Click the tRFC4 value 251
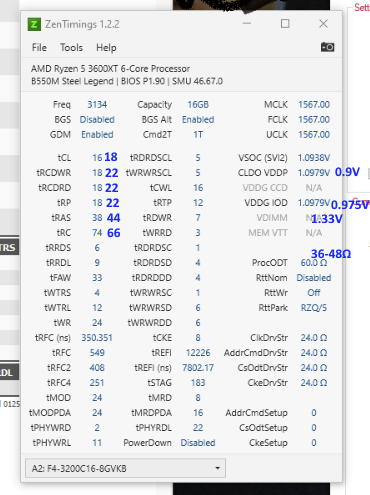Viewport: 370px width, 495px height. pos(97,383)
